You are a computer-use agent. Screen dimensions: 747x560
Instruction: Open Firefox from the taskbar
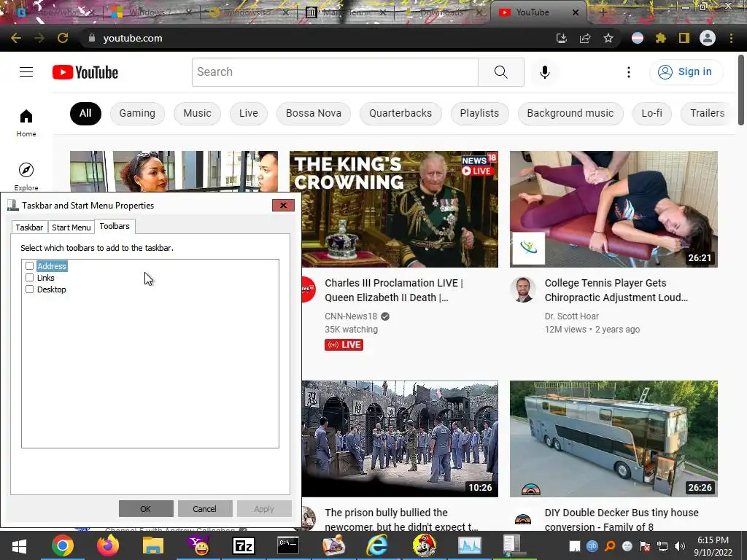click(108, 545)
